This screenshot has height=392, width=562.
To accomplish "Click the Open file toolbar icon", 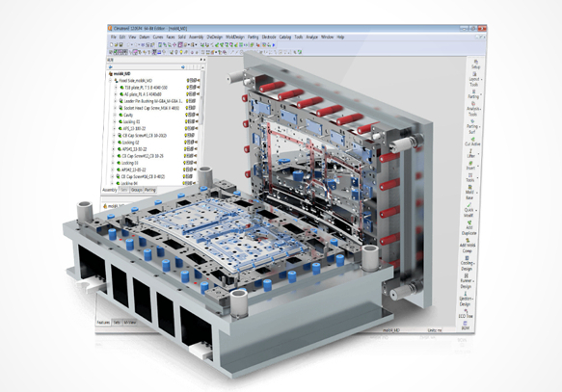I will (x=116, y=44).
